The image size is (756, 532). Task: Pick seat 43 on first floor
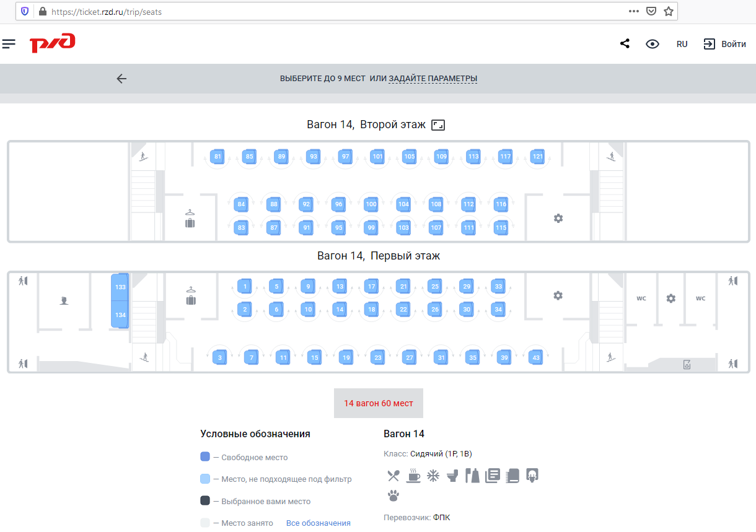[x=536, y=358]
